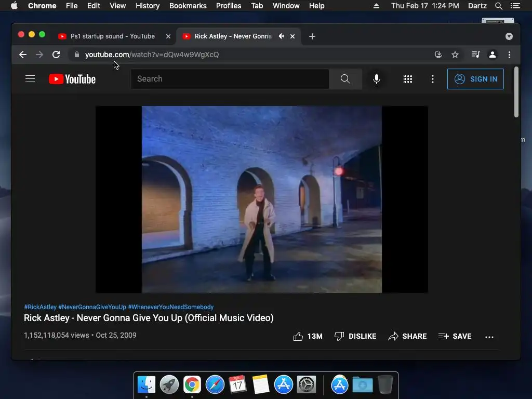
Task: Go back with Chrome back arrow
Action: click(x=23, y=55)
